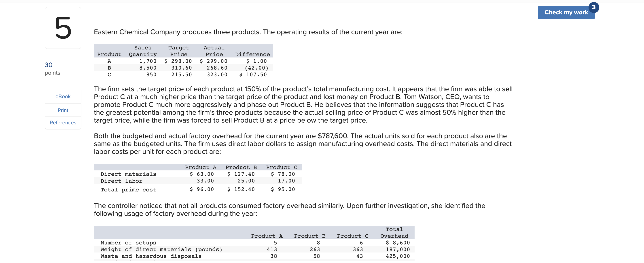Select Product A sales quantity 1,700
Screen dimensions: 644x263
coord(148,61)
